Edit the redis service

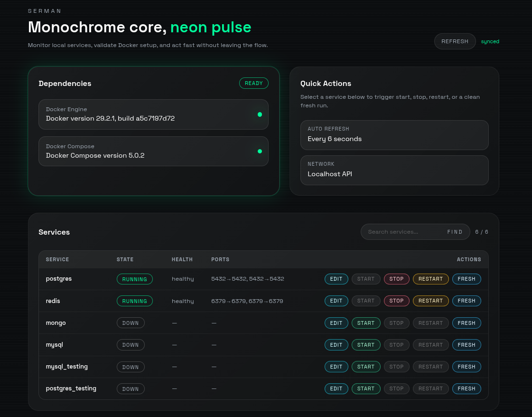pyautogui.click(x=336, y=301)
